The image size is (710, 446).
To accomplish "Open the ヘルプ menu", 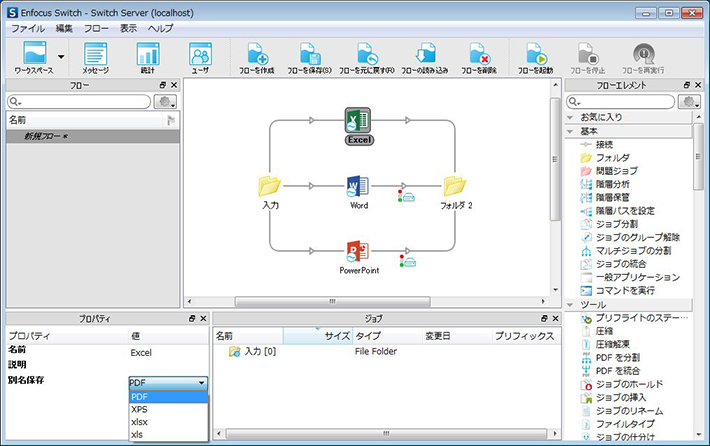I will tap(160, 29).
